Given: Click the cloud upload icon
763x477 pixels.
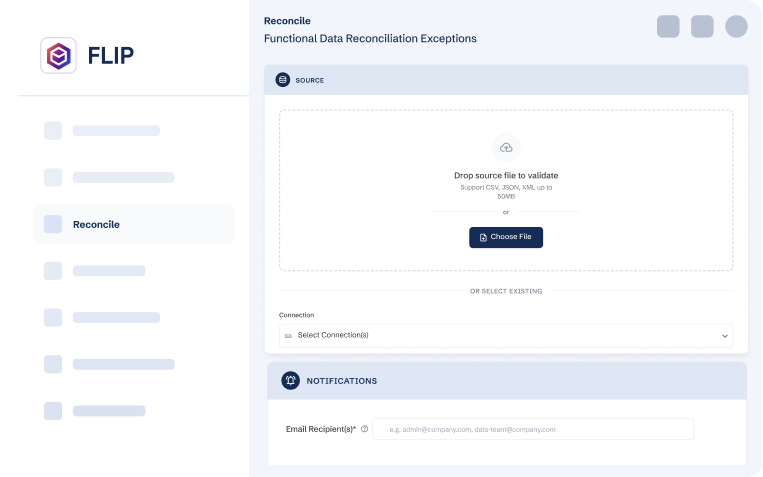Looking at the screenshot, I should pos(506,148).
